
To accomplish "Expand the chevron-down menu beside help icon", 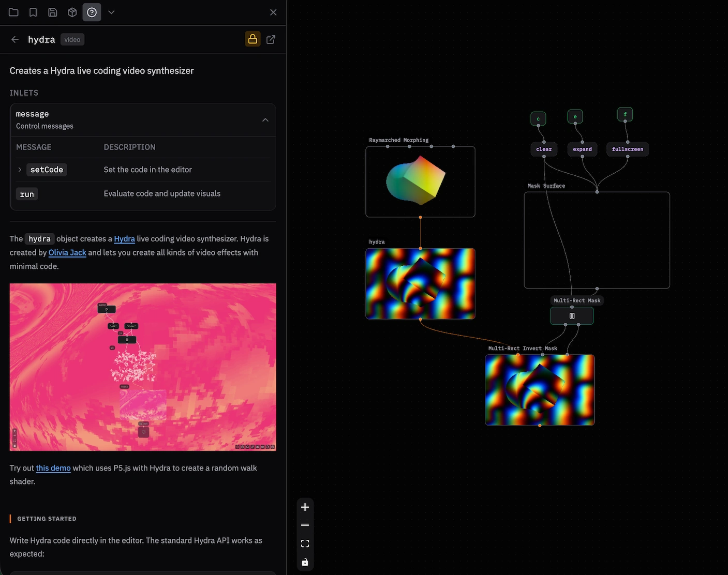I will (x=111, y=12).
